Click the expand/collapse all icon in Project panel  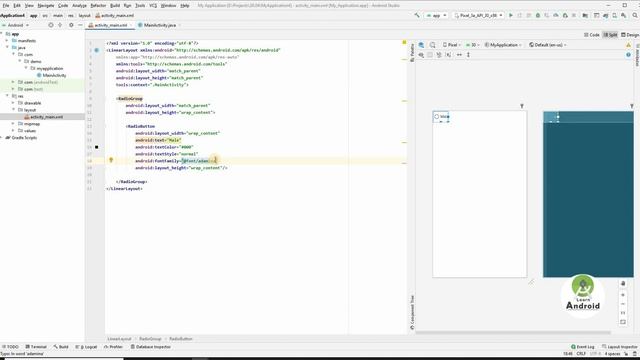[x=60, y=25]
